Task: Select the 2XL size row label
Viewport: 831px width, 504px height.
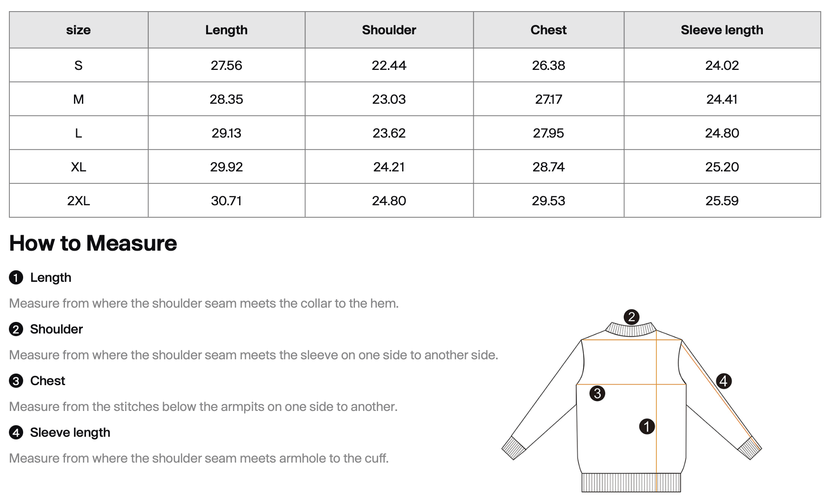Action: (78, 201)
